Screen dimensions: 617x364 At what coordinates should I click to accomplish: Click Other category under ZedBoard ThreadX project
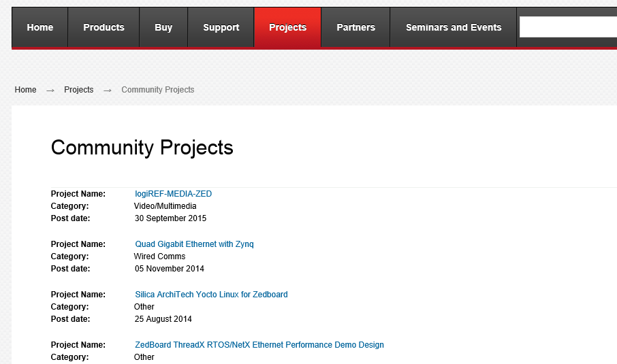[x=144, y=357]
